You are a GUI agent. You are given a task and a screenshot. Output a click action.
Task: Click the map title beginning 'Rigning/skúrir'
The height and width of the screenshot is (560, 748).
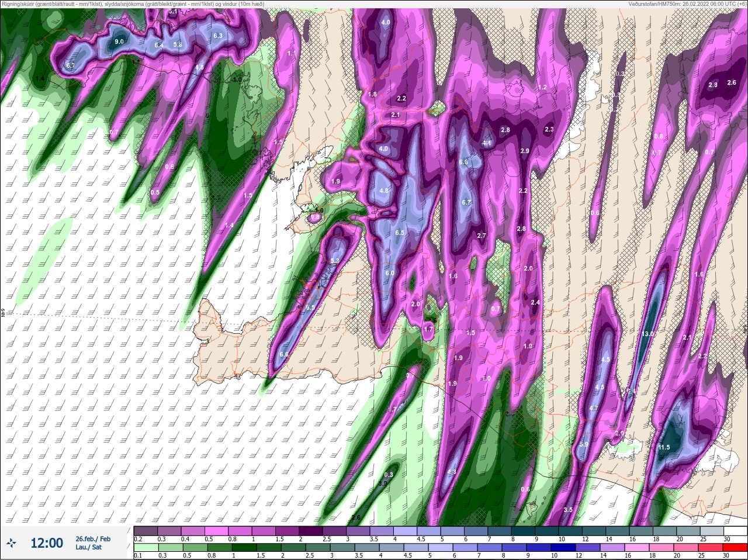point(133,4)
